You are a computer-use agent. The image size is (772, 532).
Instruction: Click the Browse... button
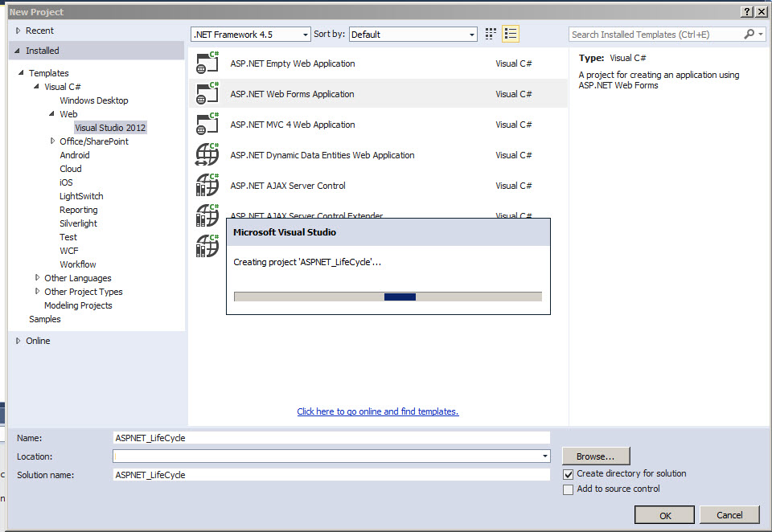(x=596, y=456)
